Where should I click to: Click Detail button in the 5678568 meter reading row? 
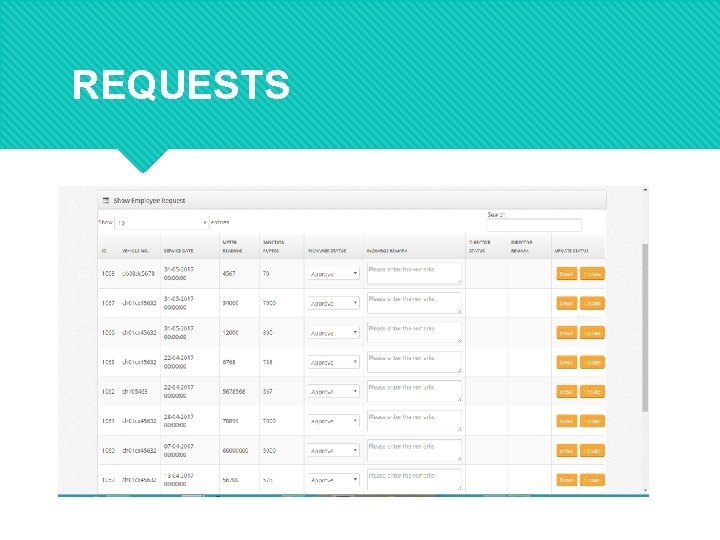pos(566,392)
